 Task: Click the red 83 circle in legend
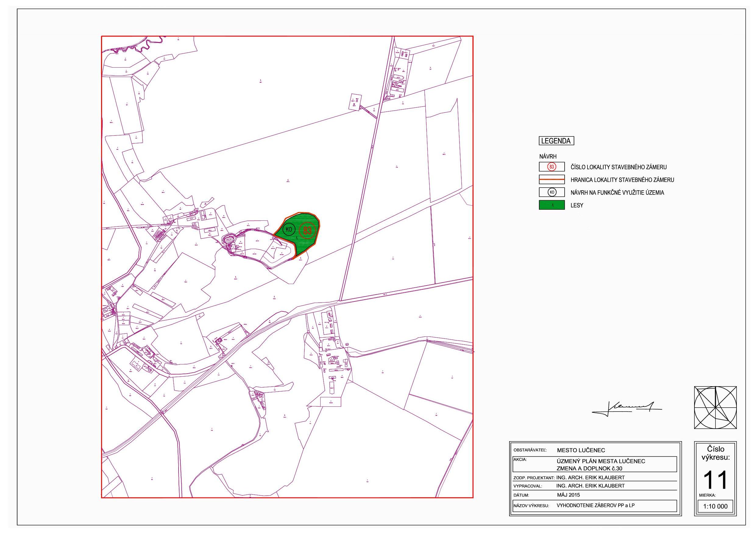pyautogui.click(x=552, y=167)
